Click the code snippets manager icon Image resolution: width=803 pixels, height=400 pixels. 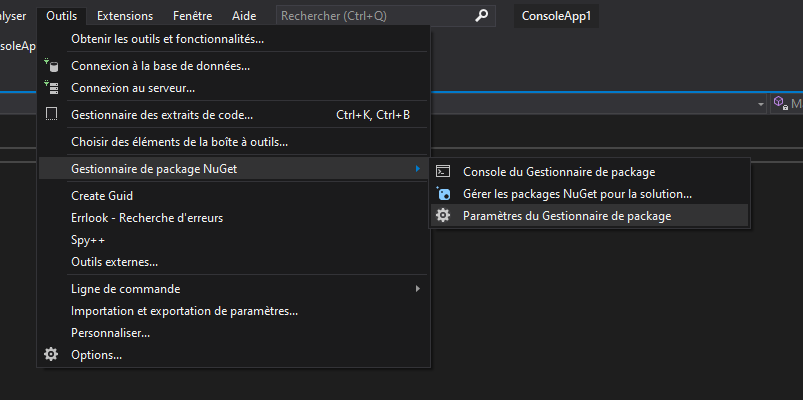tap(51, 114)
